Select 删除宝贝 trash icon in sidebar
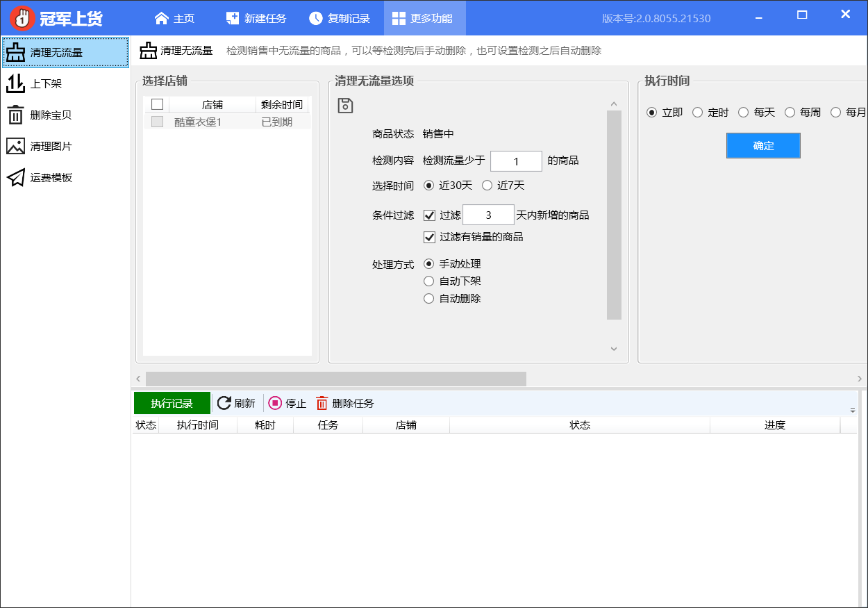Viewport: 868px width, 608px height. tap(15, 115)
